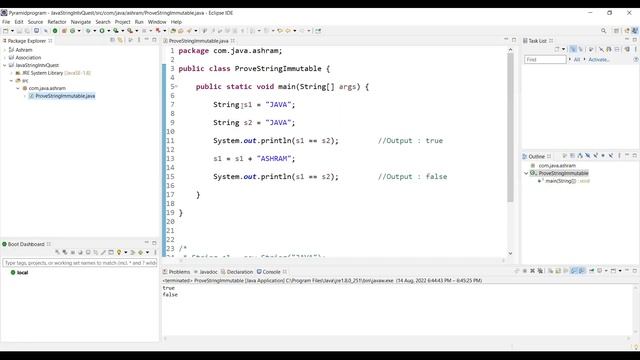The image size is (640, 360).
Task: Switch to the Javadoc tab
Action: click(206, 271)
